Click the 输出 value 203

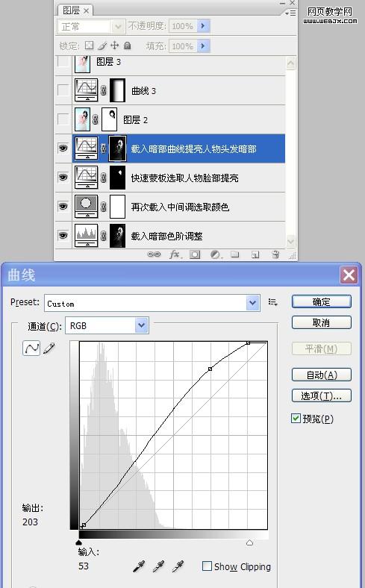pyautogui.click(x=30, y=522)
